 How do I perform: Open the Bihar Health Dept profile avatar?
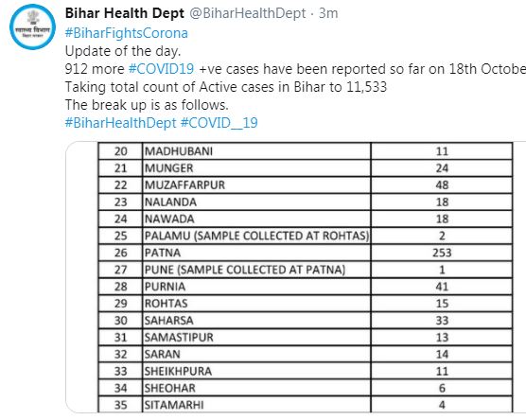[32, 26]
